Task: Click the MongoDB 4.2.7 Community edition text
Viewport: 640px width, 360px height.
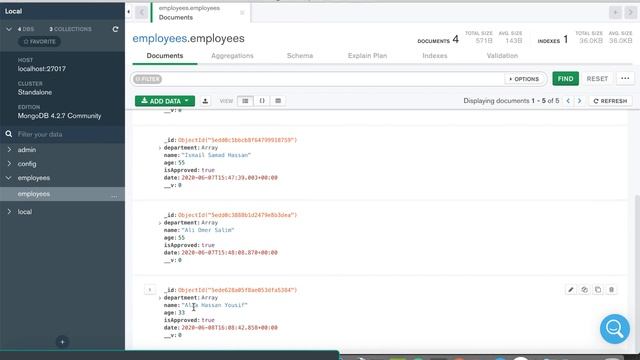Action: (59, 116)
